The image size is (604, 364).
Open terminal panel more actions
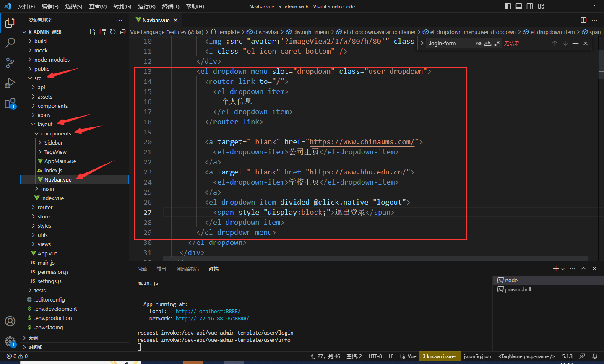(x=573, y=269)
